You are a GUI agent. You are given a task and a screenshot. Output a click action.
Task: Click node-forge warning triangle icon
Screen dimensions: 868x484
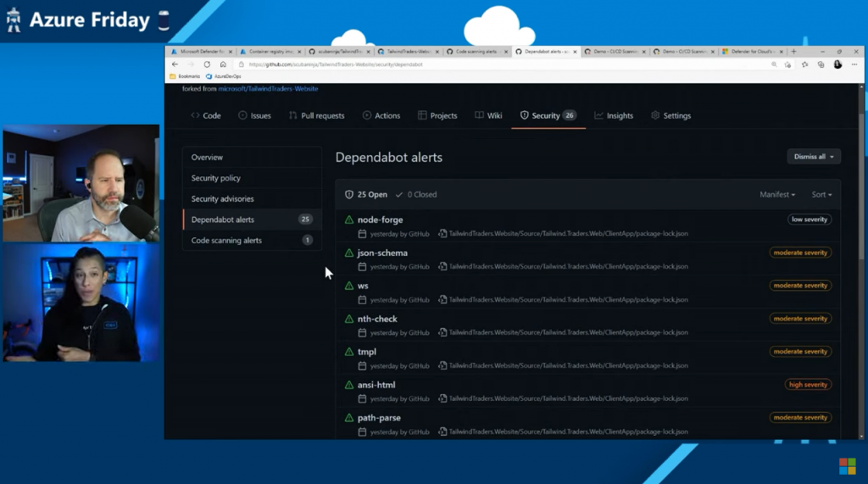point(349,220)
